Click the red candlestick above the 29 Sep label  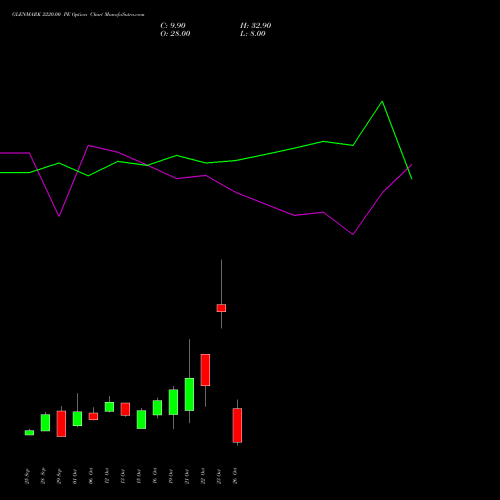pyautogui.click(x=61, y=424)
